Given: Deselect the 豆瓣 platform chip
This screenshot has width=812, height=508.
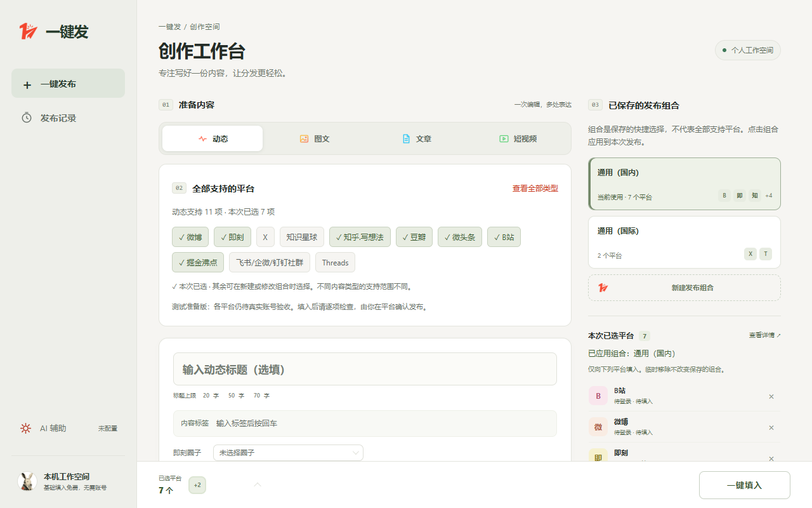Looking at the screenshot, I should point(414,237).
